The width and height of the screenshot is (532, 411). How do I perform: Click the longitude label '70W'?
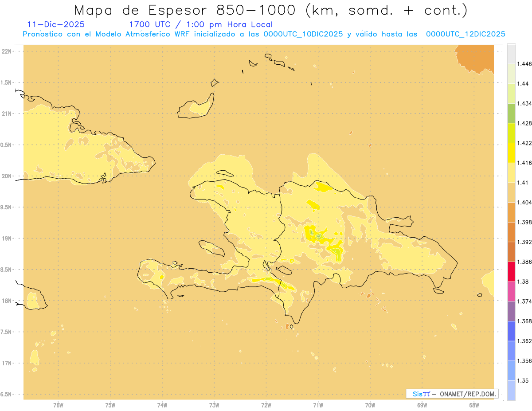(x=370, y=405)
